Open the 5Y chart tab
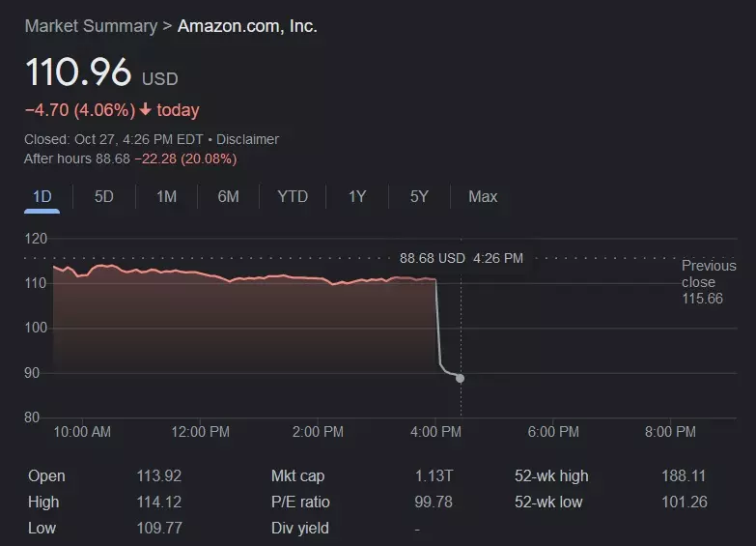Screen dimensions: 756x546 click(419, 196)
